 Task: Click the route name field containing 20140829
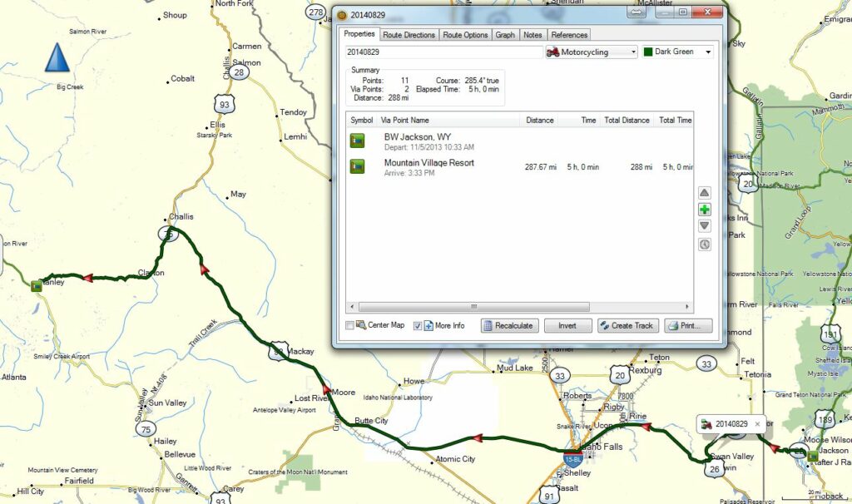click(443, 52)
